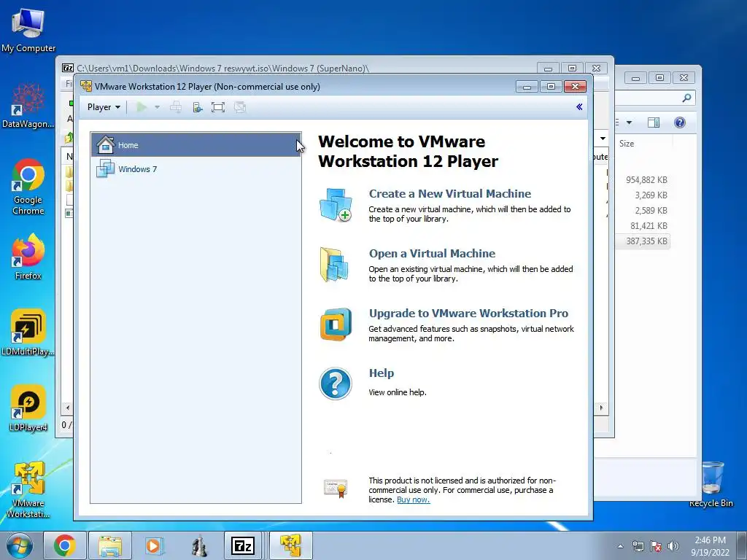Screen dimensions: 747x560
Task: Expand the power options arrow beside play
Action: (157, 107)
